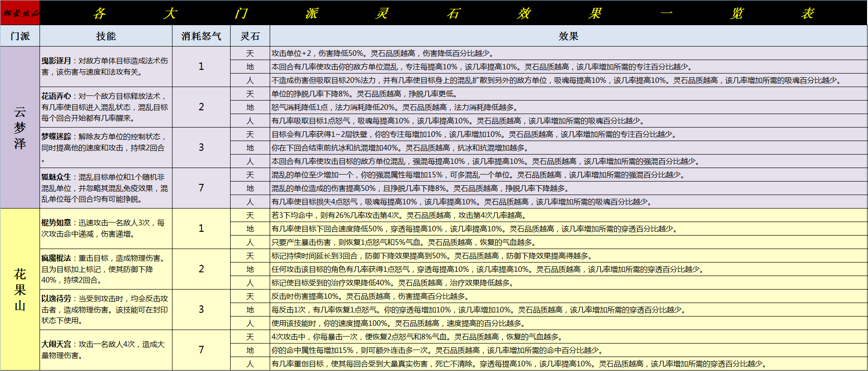The height and width of the screenshot is (371, 868).
Task: Select the 云梦泽 sect cell
Action: 20,127
